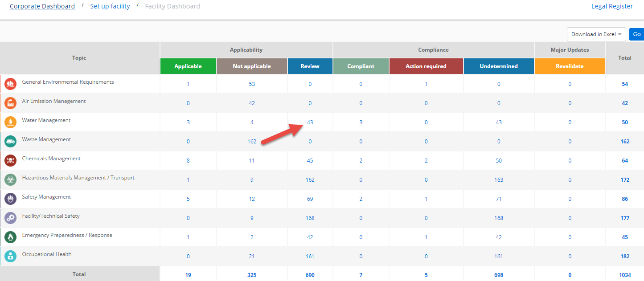This screenshot has height=281, width=644.
Task: Expand the Download in Excel dropdown
Action: click(x=596, y=34)
